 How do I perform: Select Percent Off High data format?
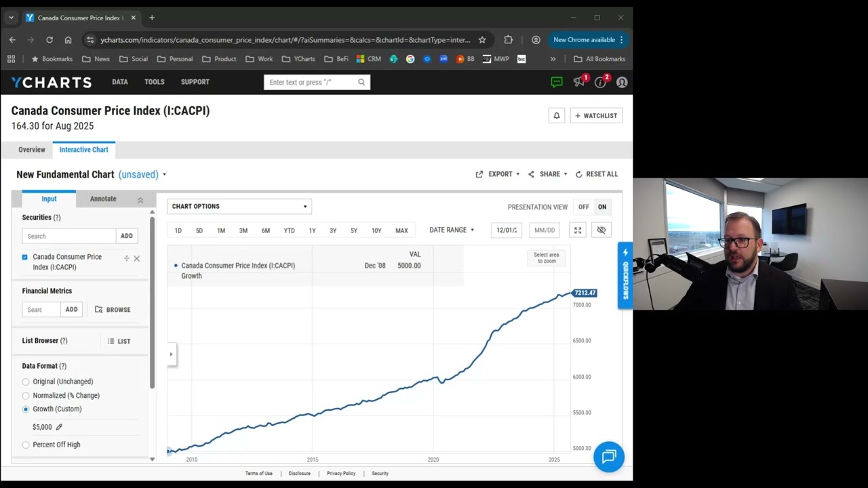tap(26, 445)
